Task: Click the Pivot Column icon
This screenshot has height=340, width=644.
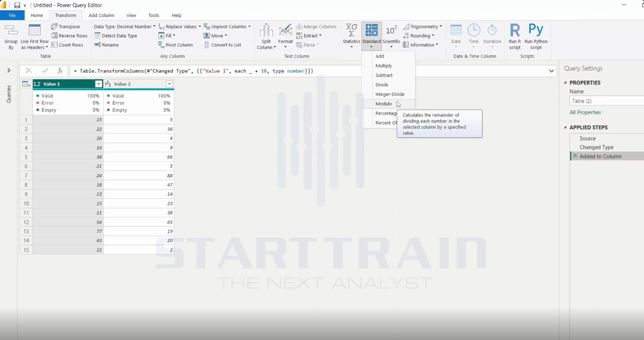Action: (x=161, y=45)
